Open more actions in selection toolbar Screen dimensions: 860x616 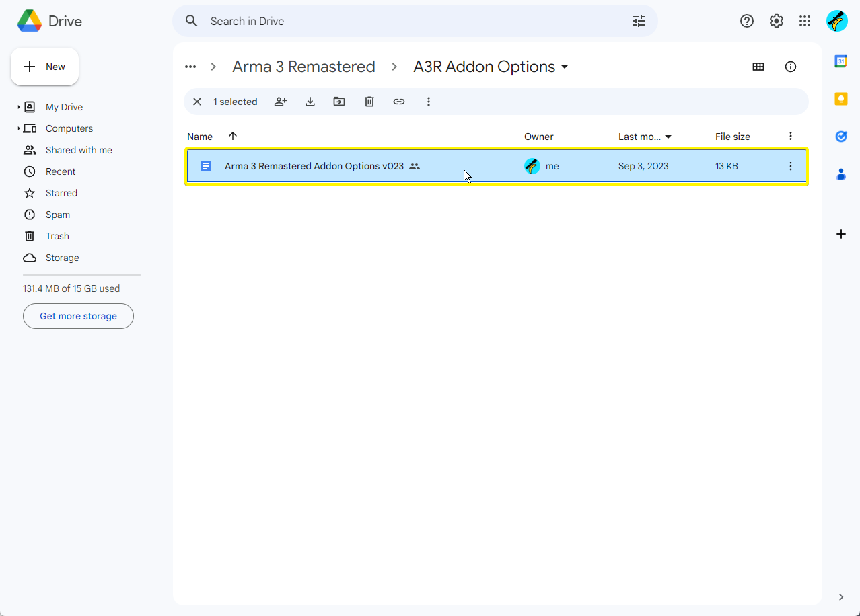[429, 102]
